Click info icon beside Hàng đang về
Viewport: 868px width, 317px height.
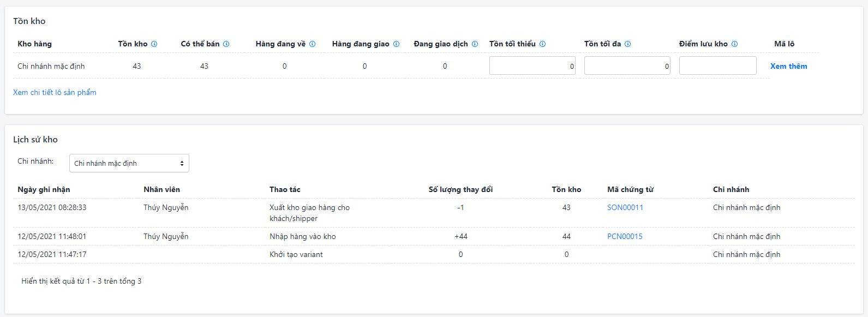tap(313, 44)
